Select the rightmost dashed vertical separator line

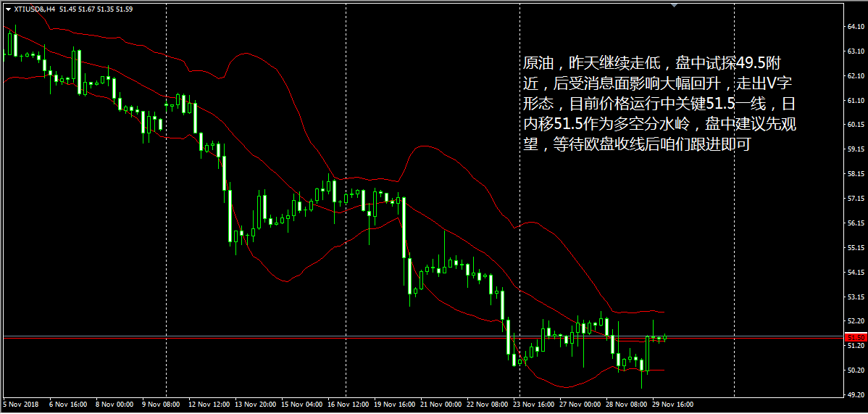(x=734, y=199)
